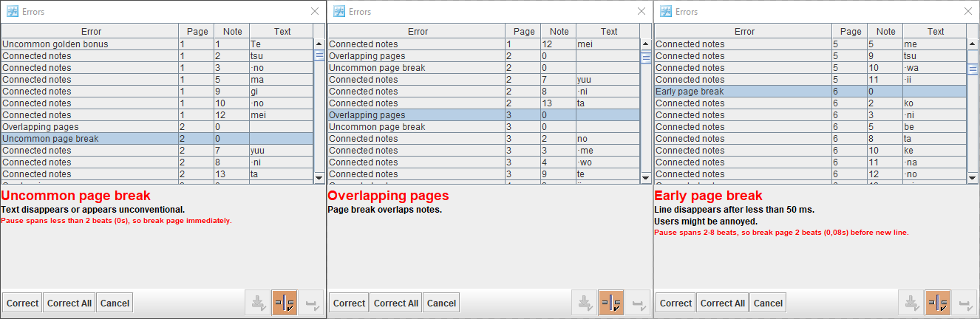Select Connected notes row with text mei, note 12, in Overlapping pages window
This screenshot has width=980, height=319.
(484, 44)
